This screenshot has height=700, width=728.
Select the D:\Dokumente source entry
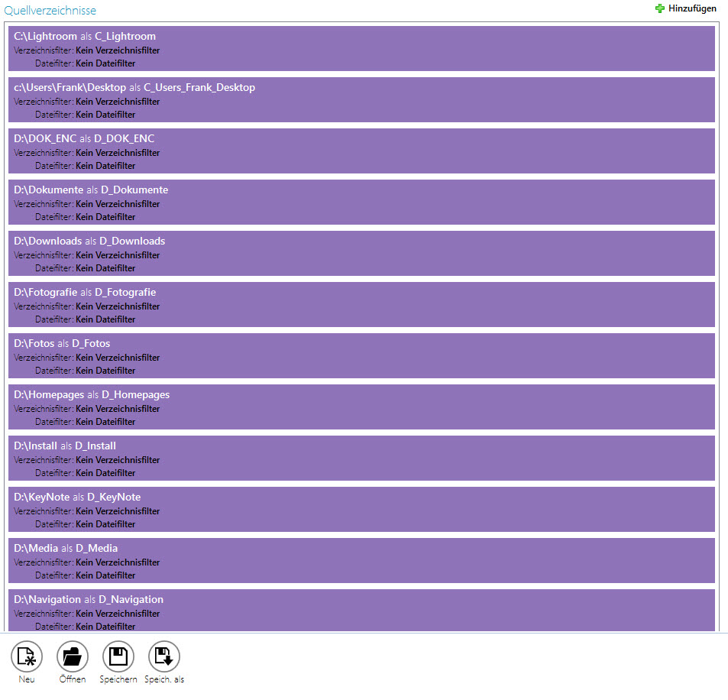pos(361,202)
